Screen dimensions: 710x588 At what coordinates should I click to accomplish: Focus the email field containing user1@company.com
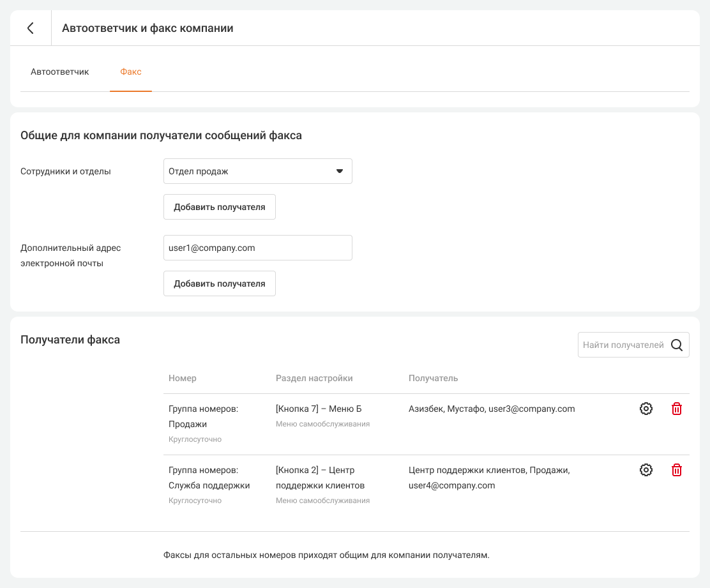point(257,248)
